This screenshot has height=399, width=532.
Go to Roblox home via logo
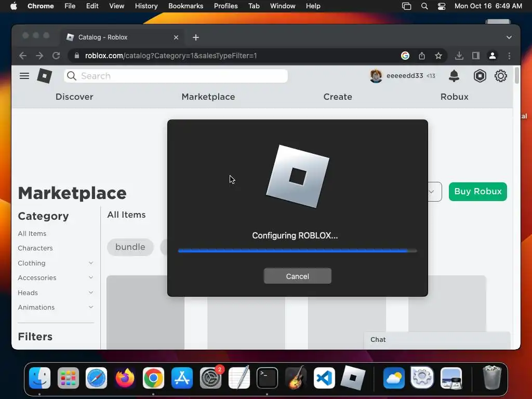[45, 76]
